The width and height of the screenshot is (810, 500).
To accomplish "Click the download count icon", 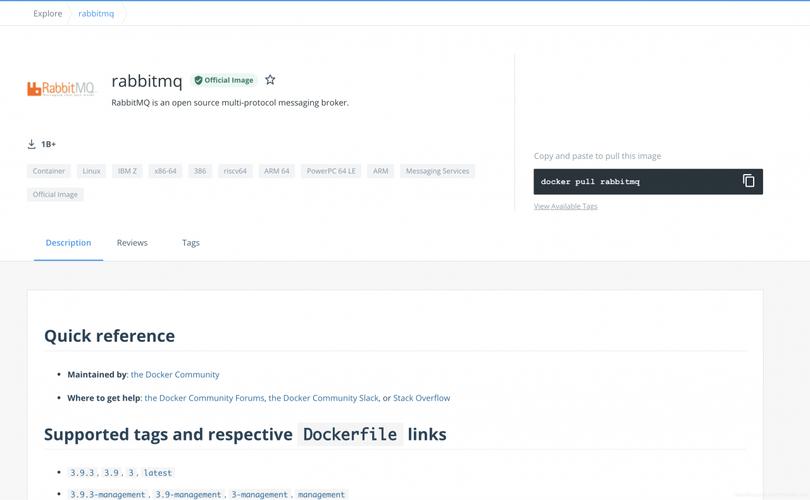I will pos(32,144).
